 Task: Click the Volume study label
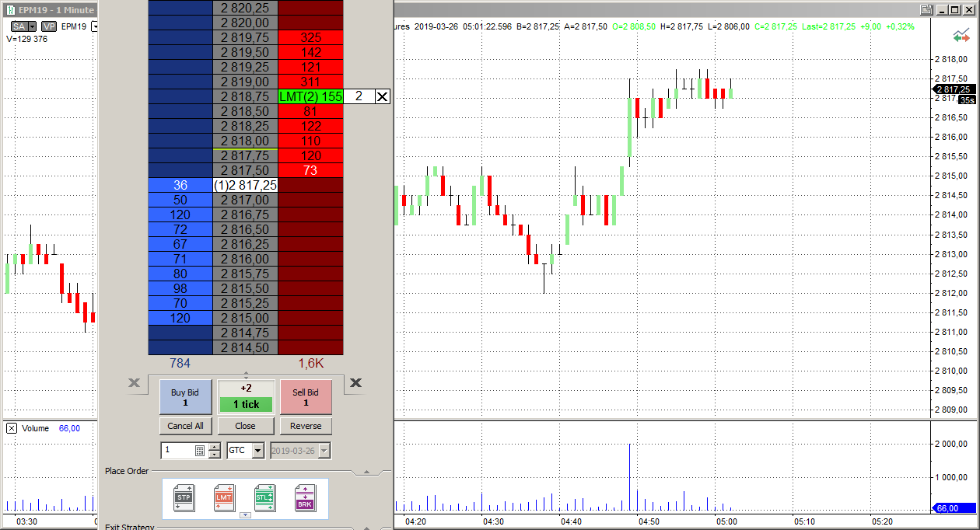pyautogui.click(x=35, y=428)
